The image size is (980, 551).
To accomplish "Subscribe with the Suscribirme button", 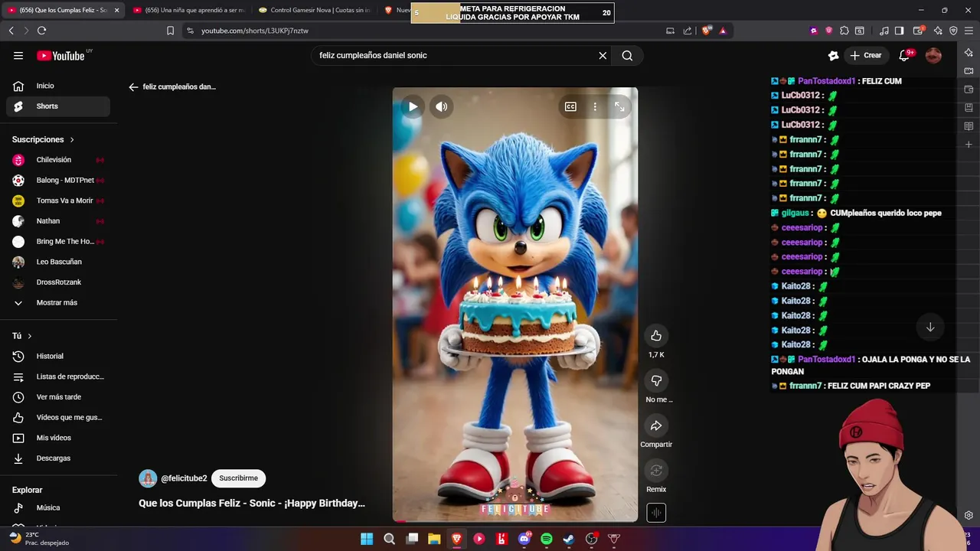I will pyautogui.click(x=238, y=478).
